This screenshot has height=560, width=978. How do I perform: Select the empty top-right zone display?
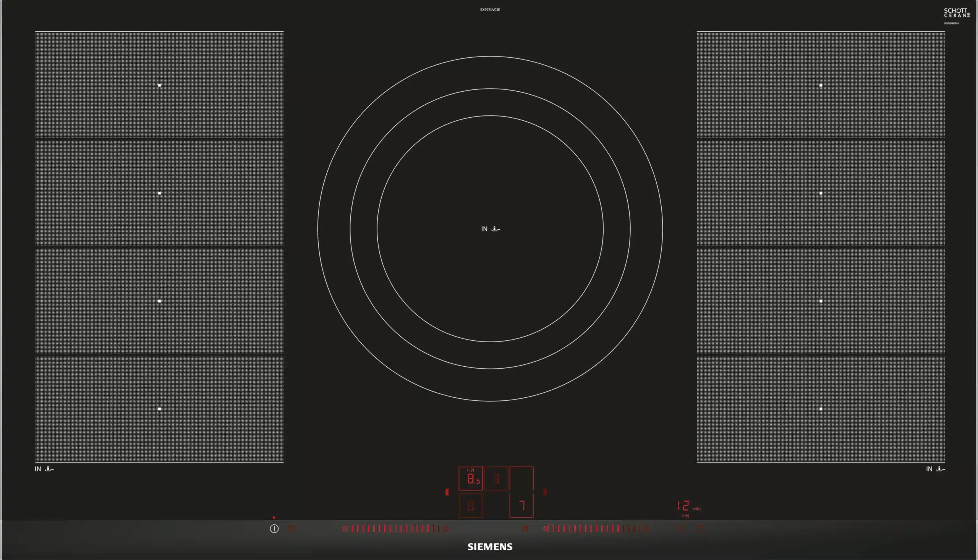tap(521, 479)
